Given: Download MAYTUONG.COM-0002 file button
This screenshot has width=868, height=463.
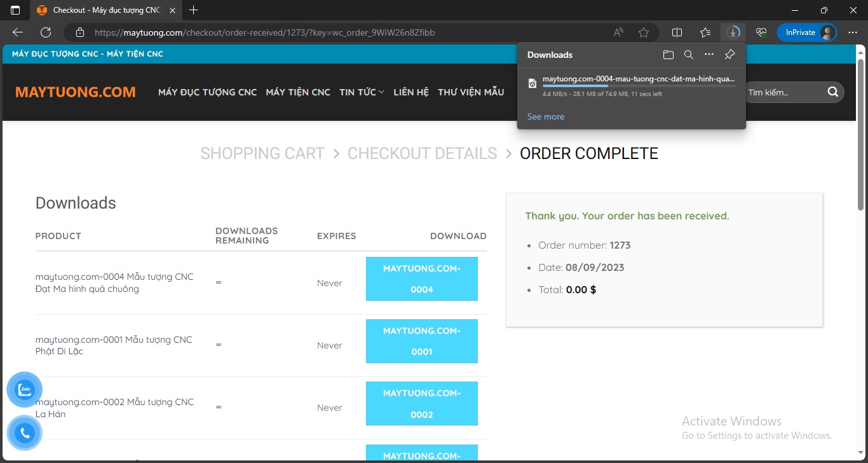Looking at the screenshot, I should pyautogui.click(x=422, y=404).
